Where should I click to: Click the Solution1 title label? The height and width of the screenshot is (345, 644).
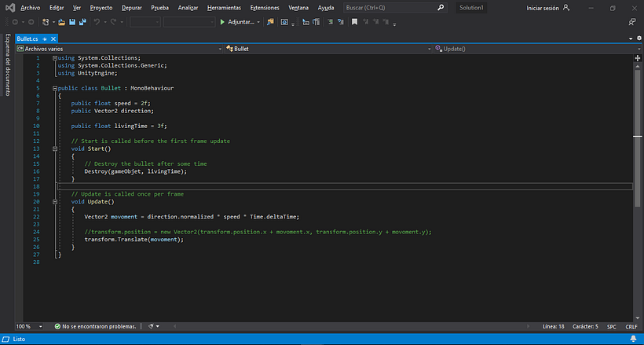[x=471, y=7]
